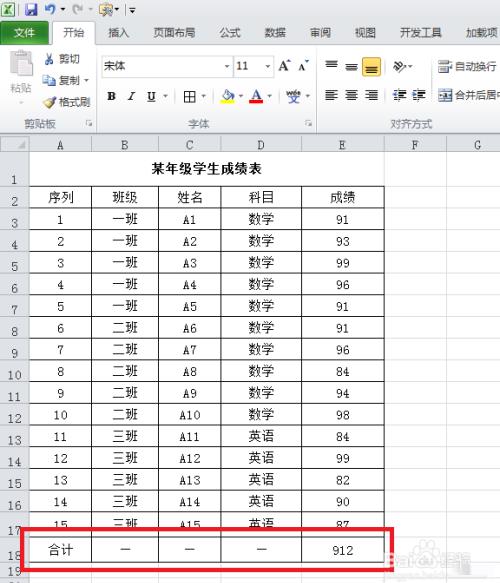Open the customize Quick Access Toolbar arrow
Viewport: 500px width, 583px height.
tap(132, 10)
